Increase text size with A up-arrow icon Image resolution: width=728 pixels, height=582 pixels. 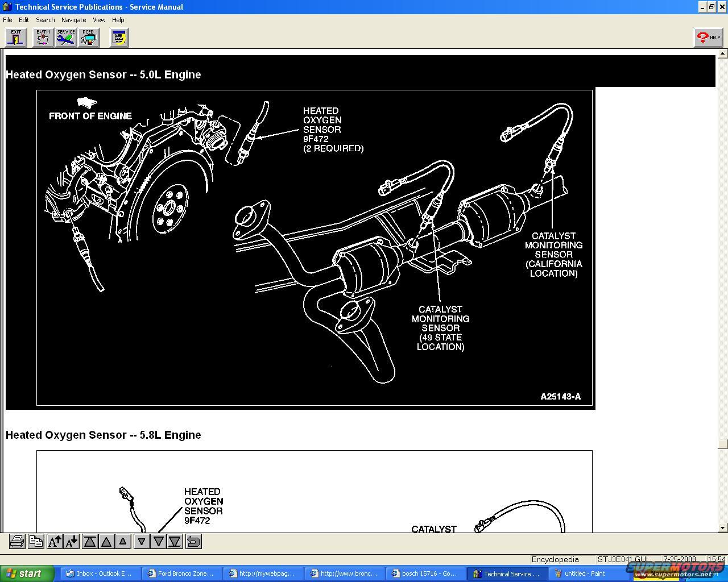point(55,542)
